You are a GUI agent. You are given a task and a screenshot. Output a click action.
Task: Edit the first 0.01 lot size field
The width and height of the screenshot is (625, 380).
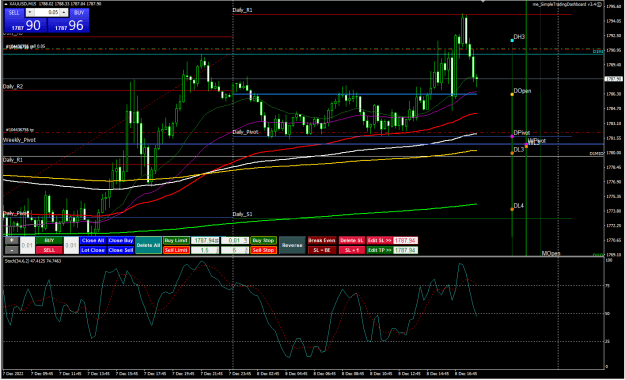click(27, 245)
